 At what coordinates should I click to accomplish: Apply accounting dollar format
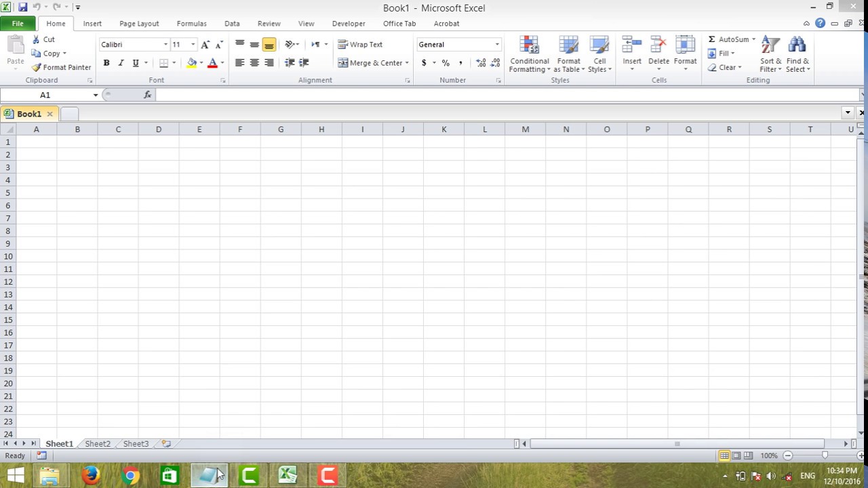(424, 63)
